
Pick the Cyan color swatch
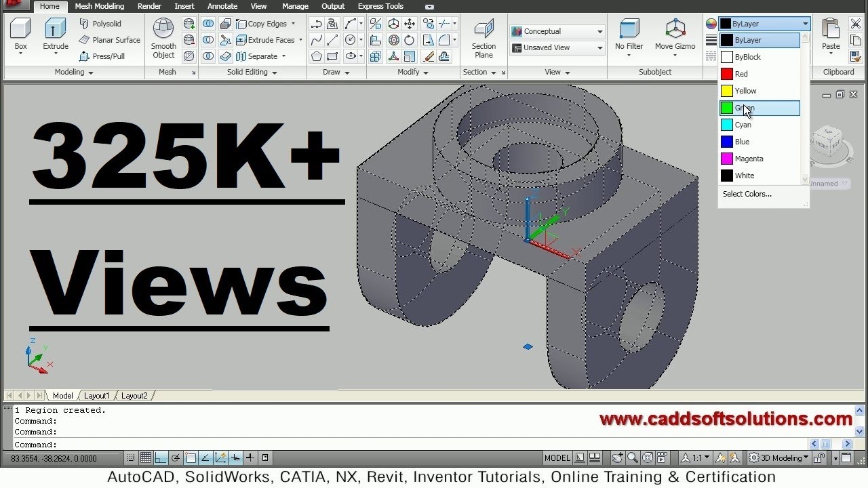pyautogui.click(x=726, y=125)
